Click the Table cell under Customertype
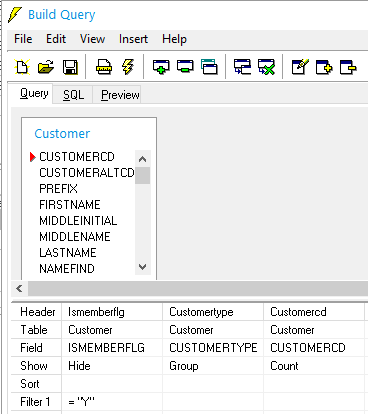Viewport: 368px width, 414px height. [213, 330]
